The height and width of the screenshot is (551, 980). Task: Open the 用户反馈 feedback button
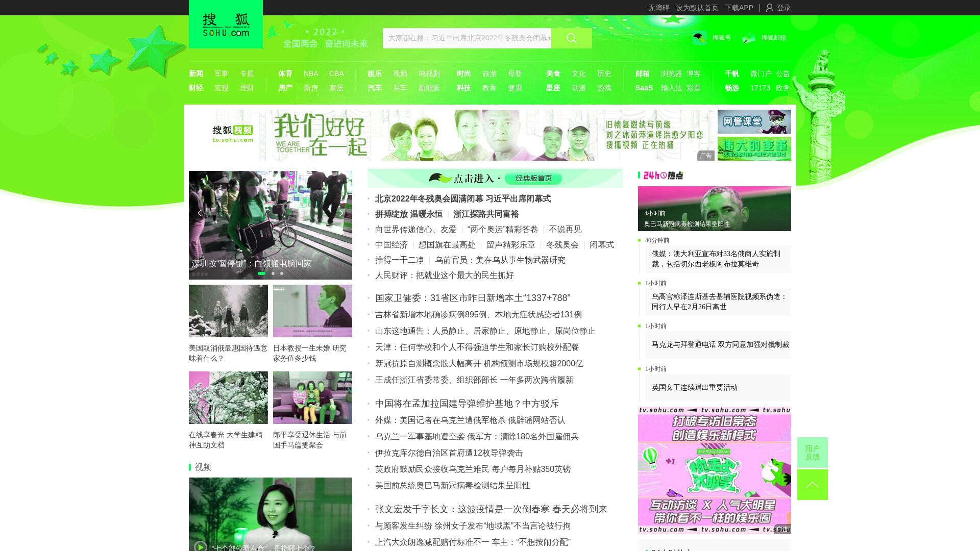tap(813, 453)
